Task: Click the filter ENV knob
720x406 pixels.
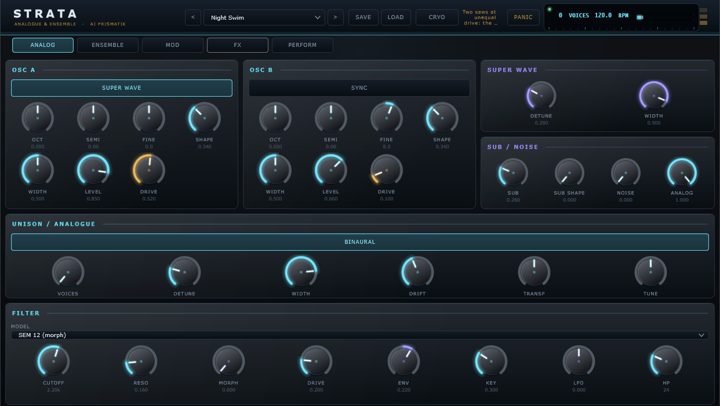Action: tap(404, 361)
